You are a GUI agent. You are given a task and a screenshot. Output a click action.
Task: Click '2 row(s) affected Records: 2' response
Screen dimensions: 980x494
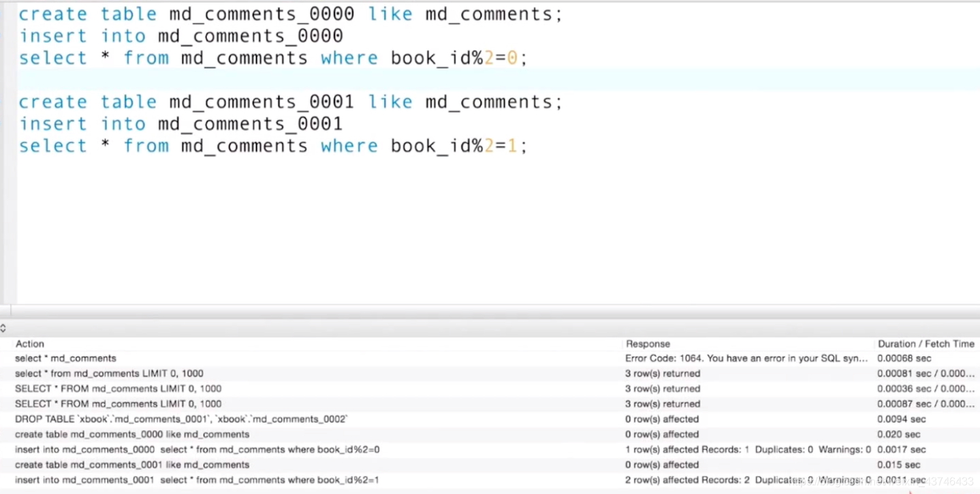[748, 480]
